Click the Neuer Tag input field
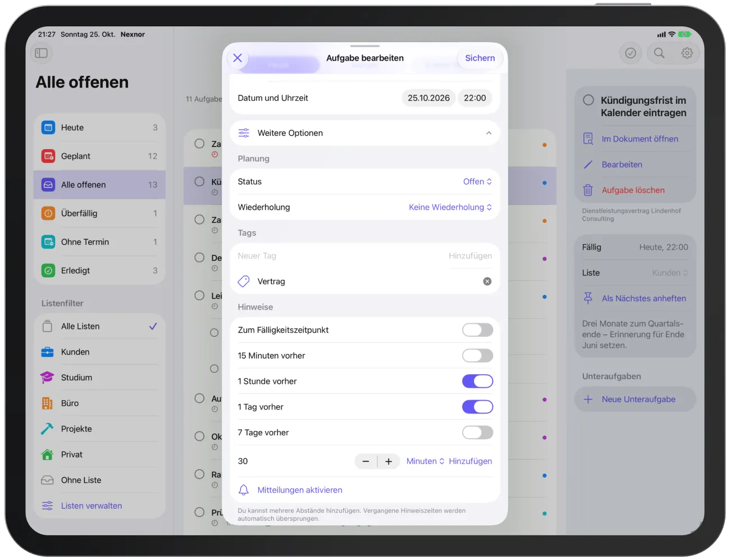 pyautogui.click(x=340, y=256)
